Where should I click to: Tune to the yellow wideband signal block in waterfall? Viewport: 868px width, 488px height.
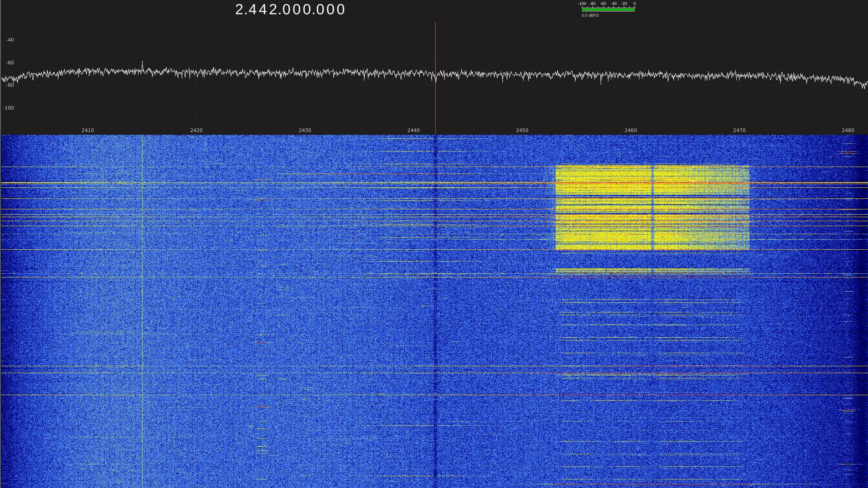tap(652, 208)
